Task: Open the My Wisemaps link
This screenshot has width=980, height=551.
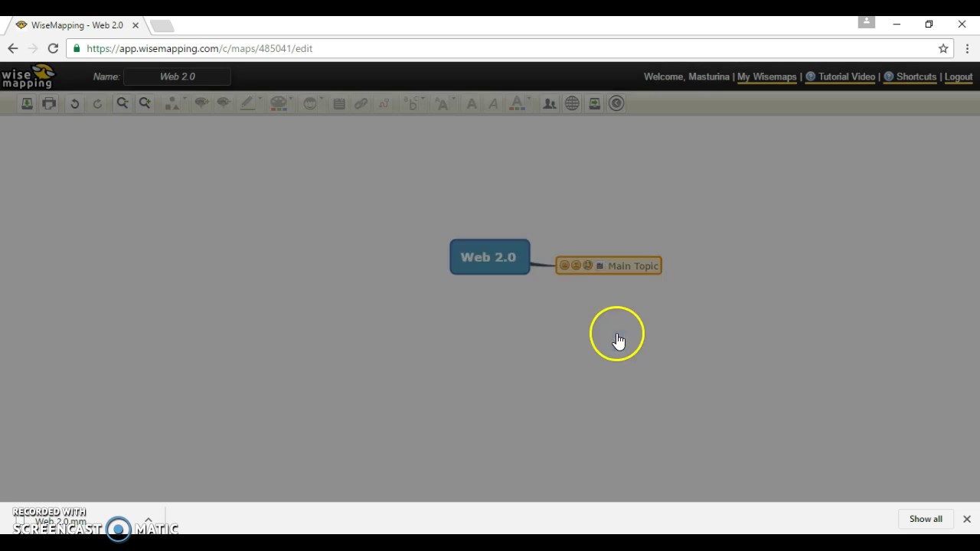Action: (766, 77)
